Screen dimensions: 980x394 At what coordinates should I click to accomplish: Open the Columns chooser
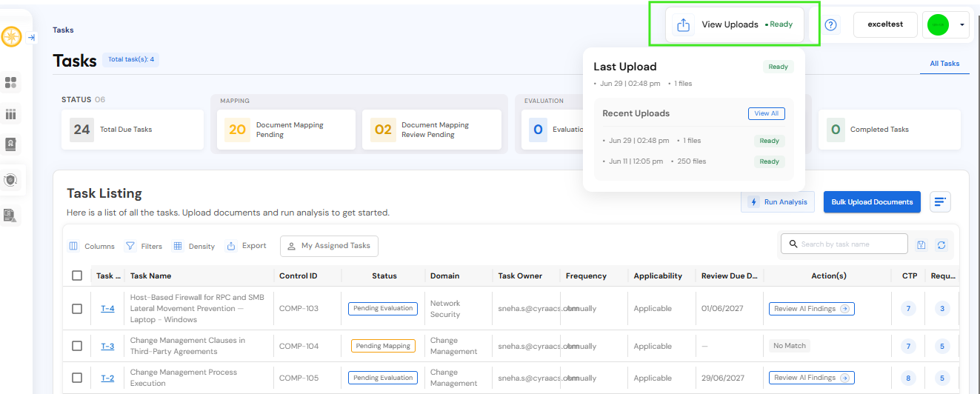point(92,246)
